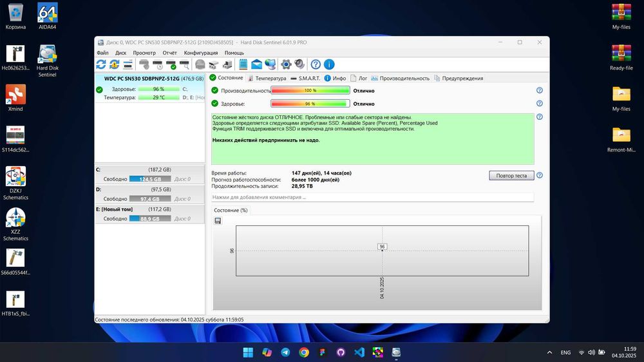Click the envelope send-report toolbar icon
Image resolution: width=644 pixels, height=362 pixels.
[x=256, y=64]
